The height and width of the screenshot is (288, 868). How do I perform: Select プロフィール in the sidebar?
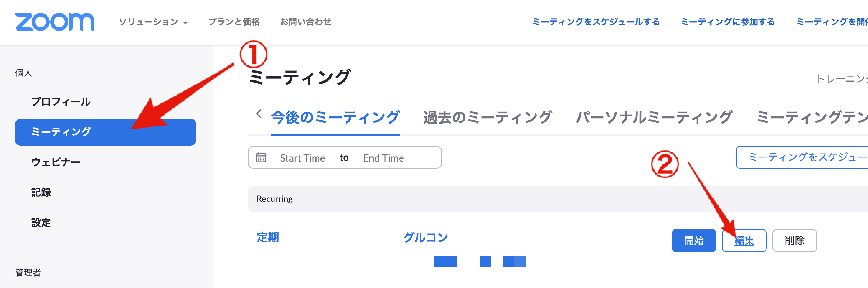(x=61, y=102)
